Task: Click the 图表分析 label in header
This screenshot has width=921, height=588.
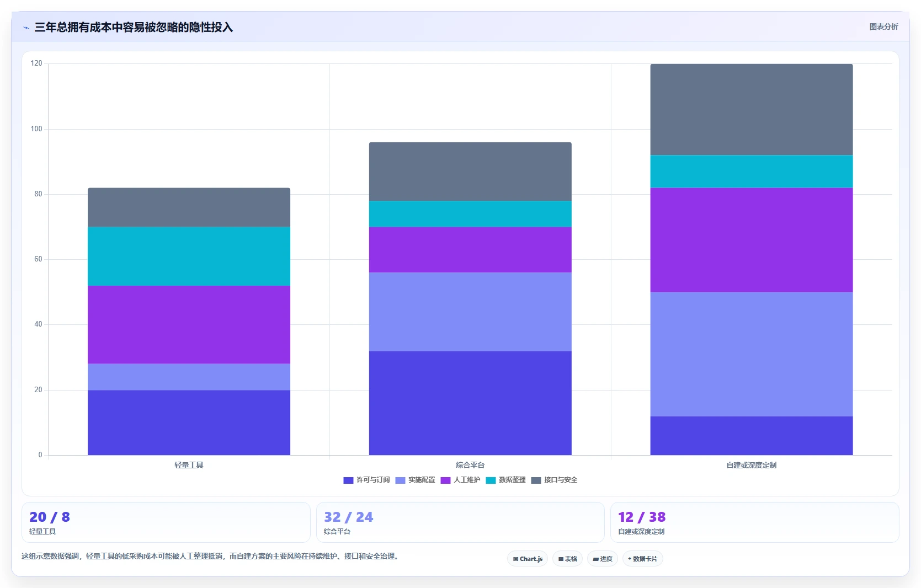Action: (x=884, y=26)
